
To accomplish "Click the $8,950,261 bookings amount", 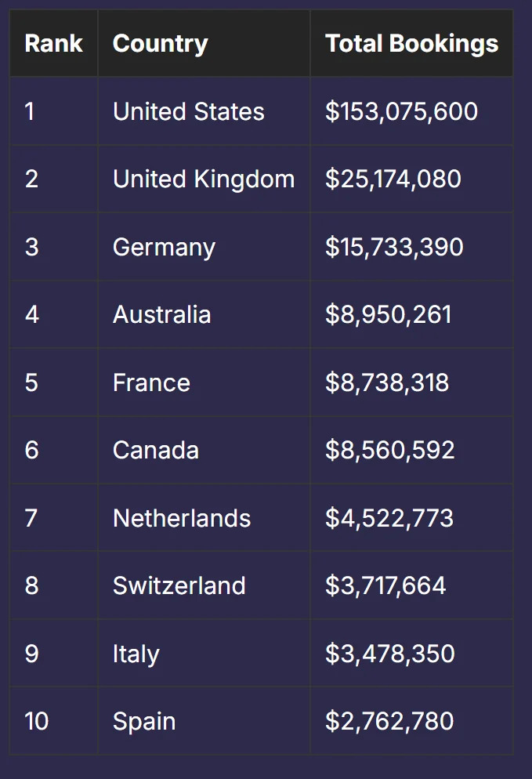I will coord(389,314).
